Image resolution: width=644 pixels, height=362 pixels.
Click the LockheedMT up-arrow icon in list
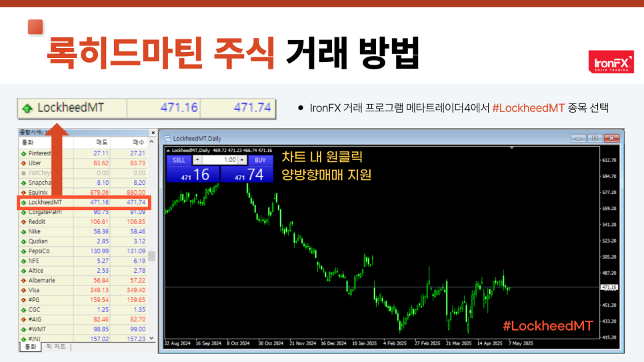point(23,203)
